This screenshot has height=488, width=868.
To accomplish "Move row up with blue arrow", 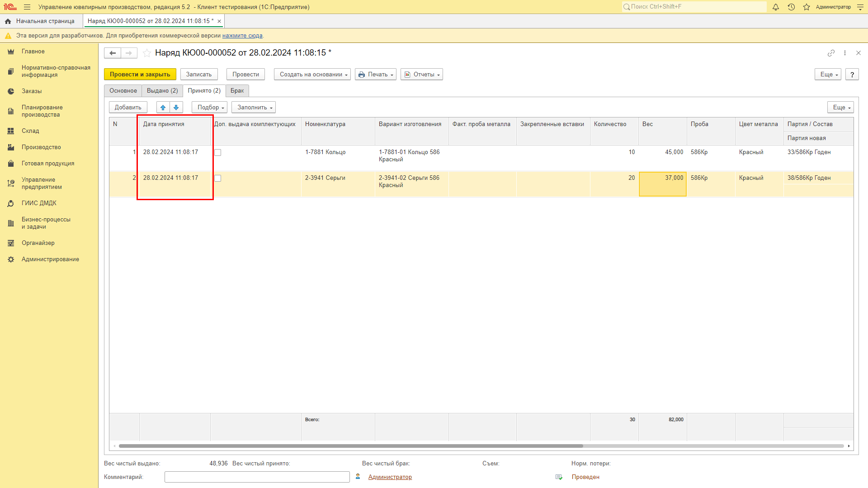I will [x=163, y=108].
